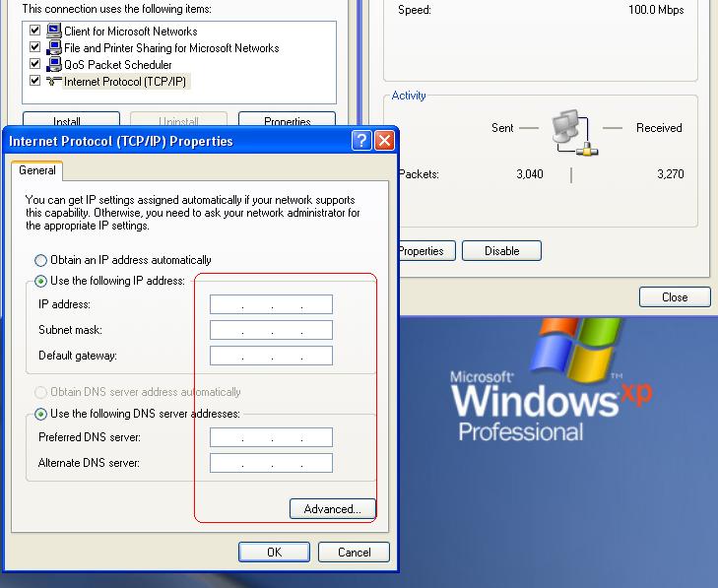Select Client for Microsoft Networks item text

[x=131, y=32]
